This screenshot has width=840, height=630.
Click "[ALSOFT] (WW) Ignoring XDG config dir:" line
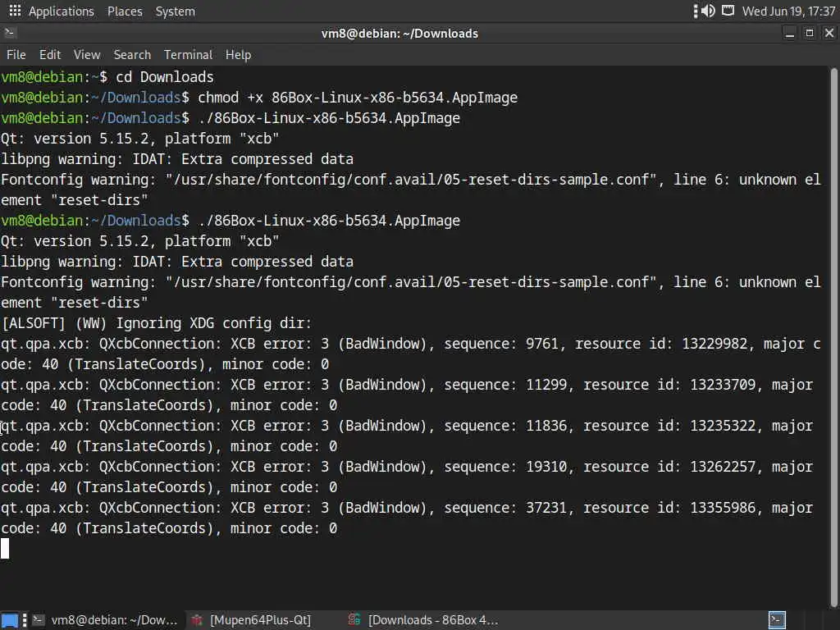coord(157,323)
